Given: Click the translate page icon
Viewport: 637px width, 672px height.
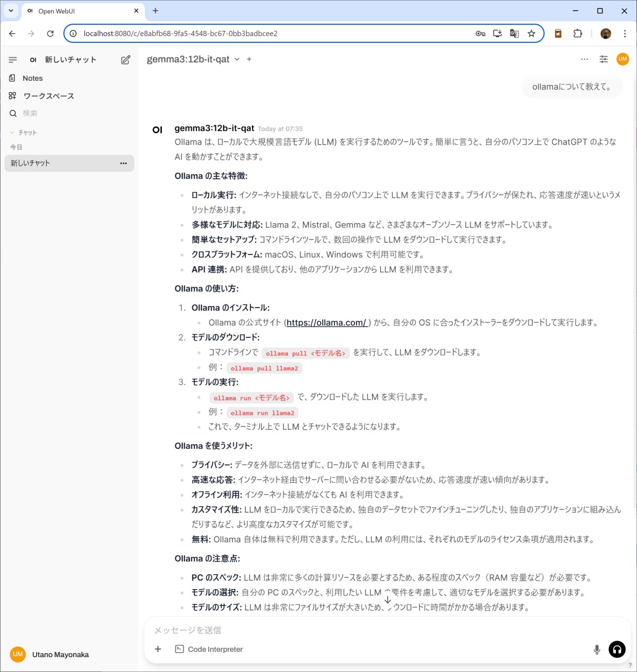Looking at the screenshot, I should coord(514,33).
